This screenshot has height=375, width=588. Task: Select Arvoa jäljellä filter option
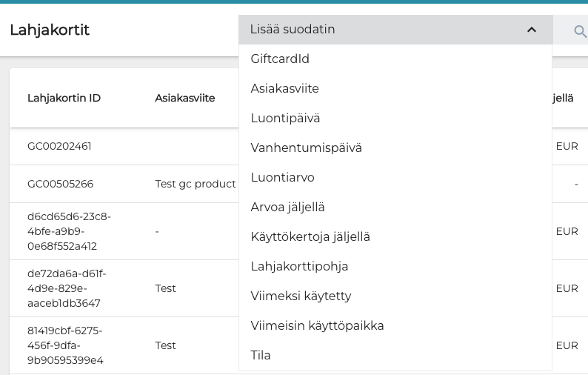click(287, 208)
